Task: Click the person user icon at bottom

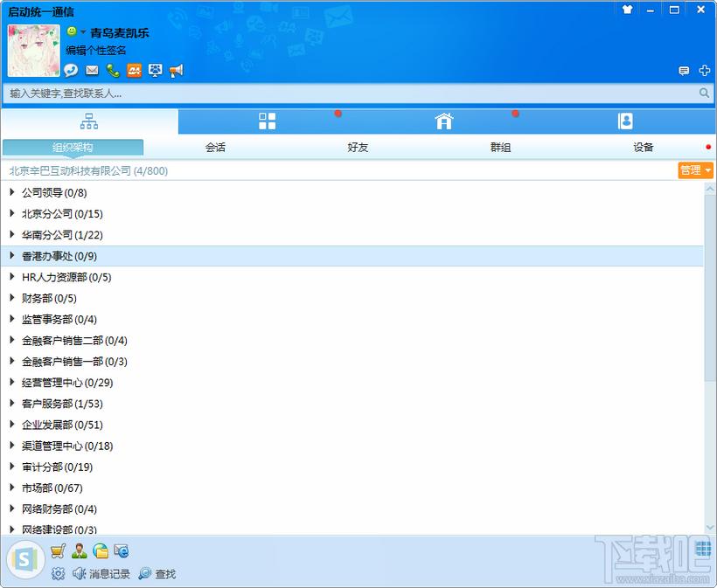Action: click(80, 551)
